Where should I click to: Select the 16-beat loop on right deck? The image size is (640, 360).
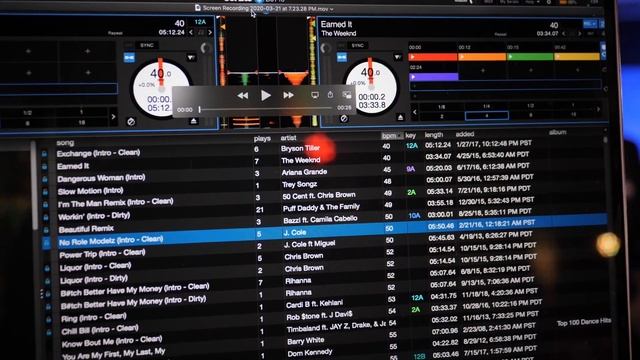[x=573, y=114]
